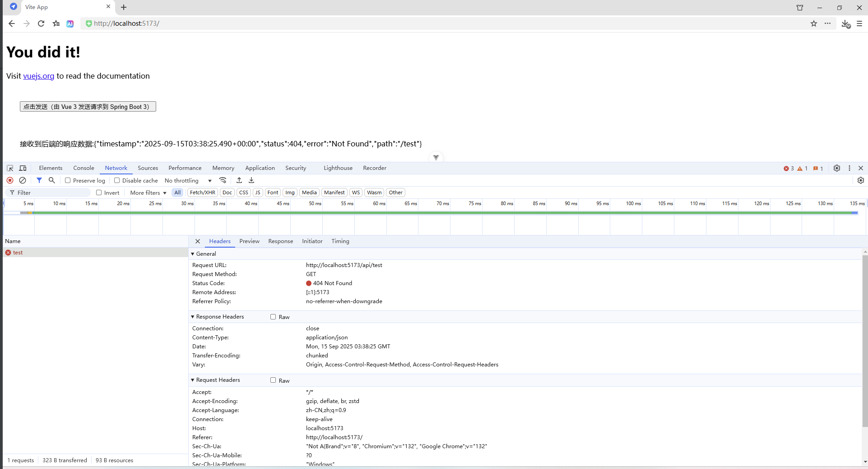Export network log as HAR
The width and height of the screenshot is (868, 469).
pyautogui.click(x=251, y=180)
